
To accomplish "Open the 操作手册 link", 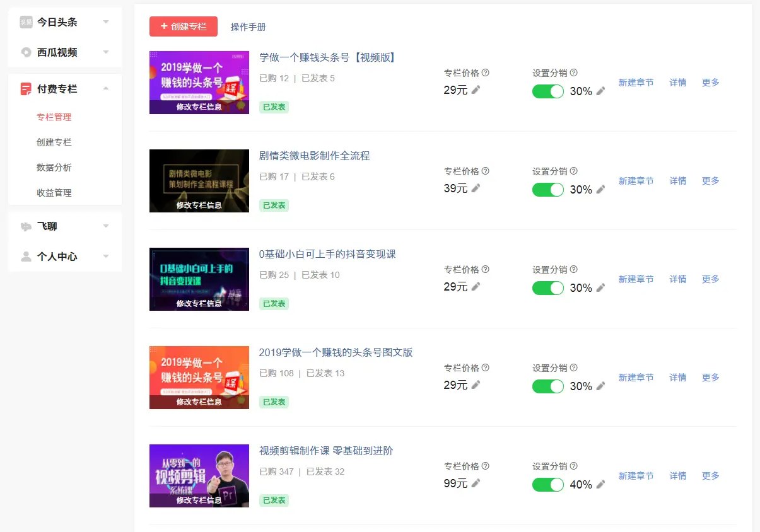I will (248, 27).
